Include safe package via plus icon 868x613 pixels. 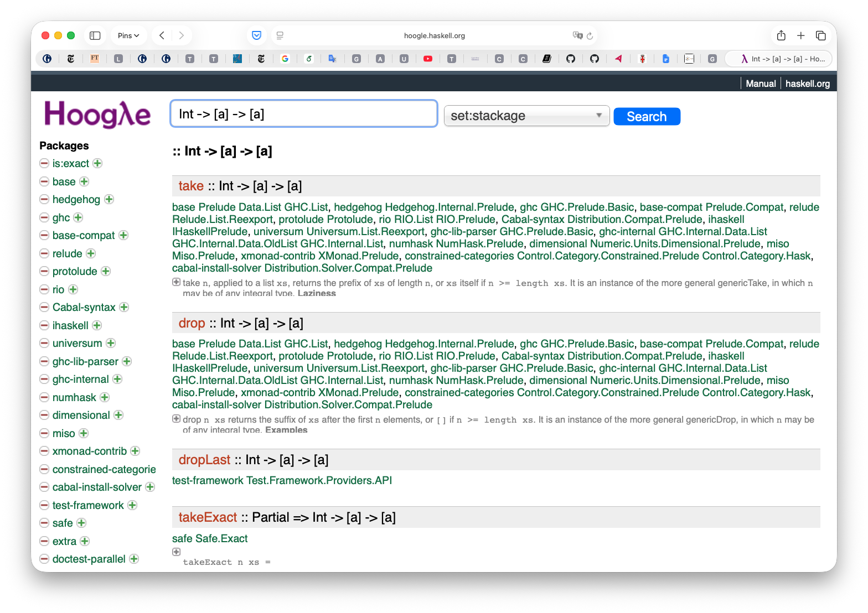point(81,523)
